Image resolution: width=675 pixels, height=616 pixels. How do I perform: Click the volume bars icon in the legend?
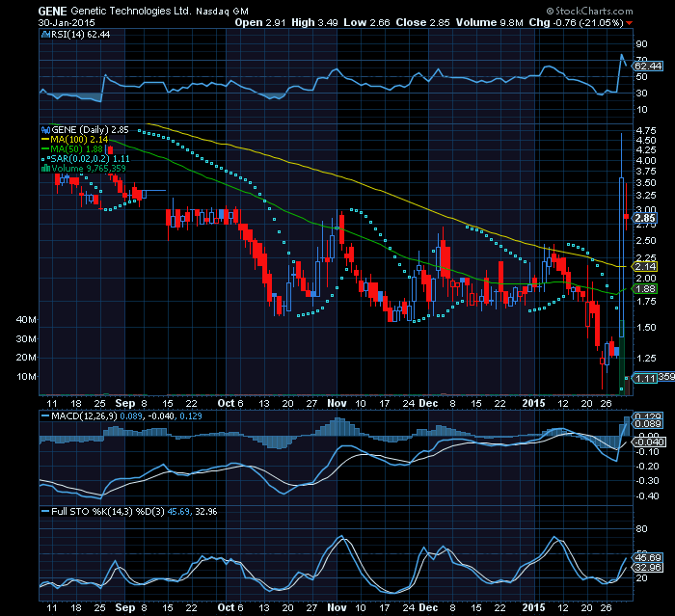coord(45,169)
